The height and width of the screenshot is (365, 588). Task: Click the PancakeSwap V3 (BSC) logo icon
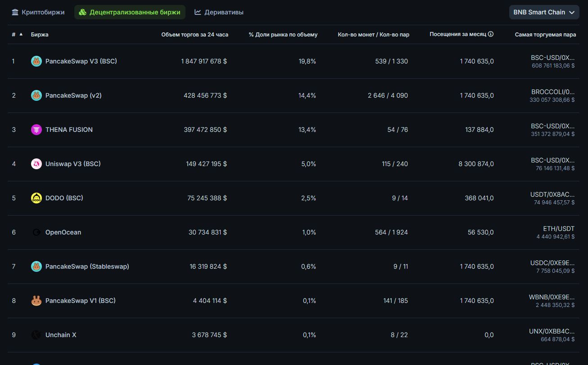click(x=36, y=61)
